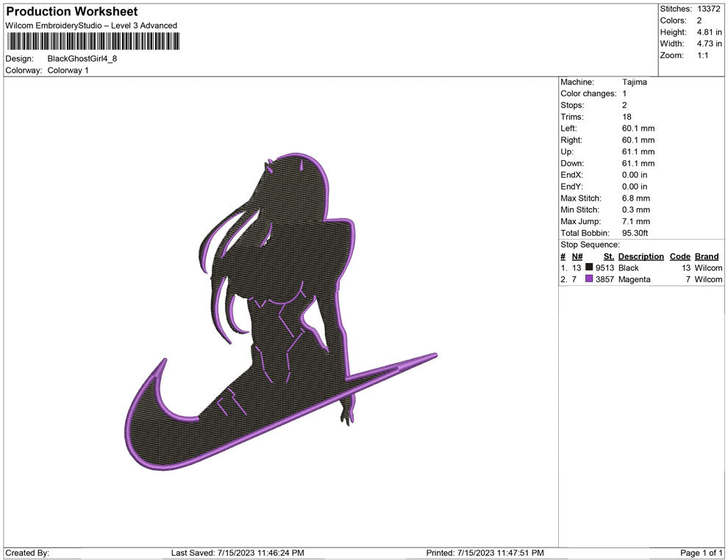This screenshot has width=728, height=560.
Task: Click the thread code '9513'
Action: click(x=604, y=268)
